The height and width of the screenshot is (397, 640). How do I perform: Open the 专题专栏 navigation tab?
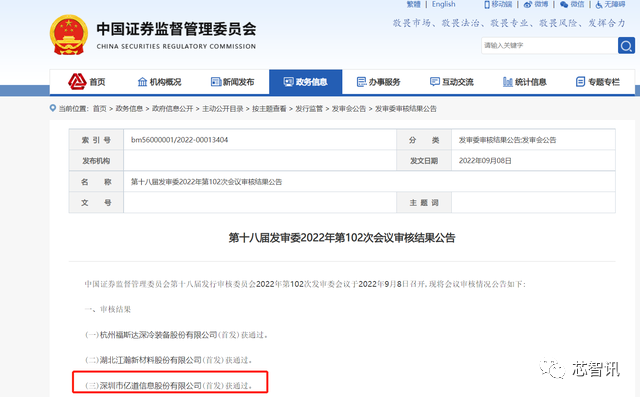[x=598, y=82]
